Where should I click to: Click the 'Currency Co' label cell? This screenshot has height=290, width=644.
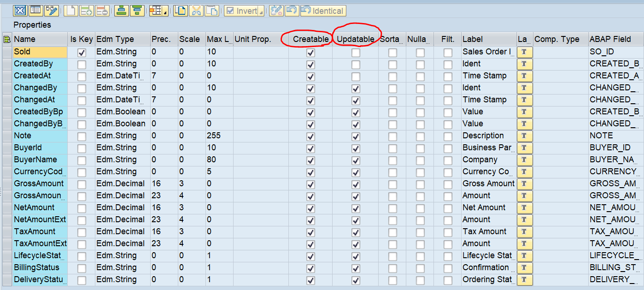click(488, 172)
